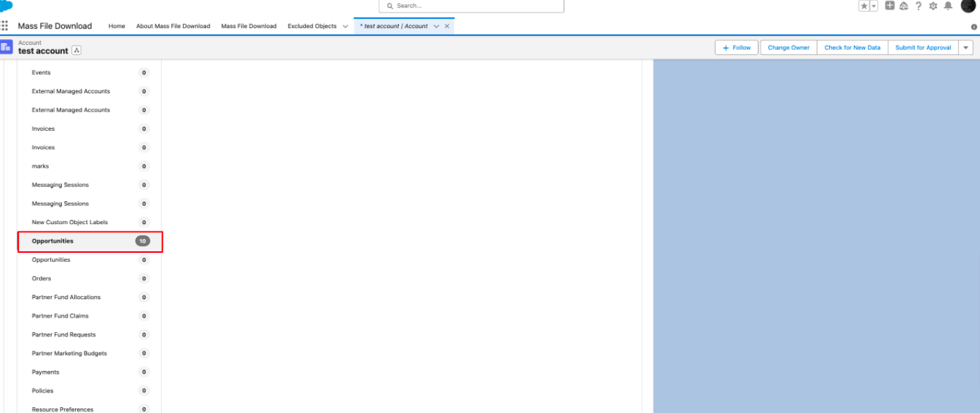Select the New Custom Object Labels row
Viewport: 980px width, 413px height.
(90, 222)
